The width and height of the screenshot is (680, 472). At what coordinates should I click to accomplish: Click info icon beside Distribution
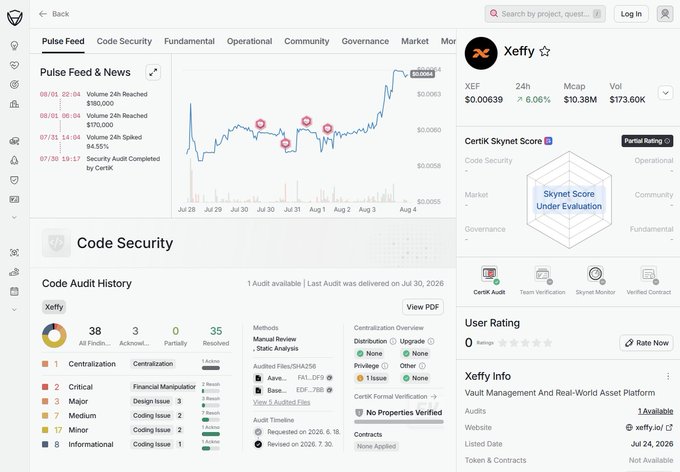coord(392,341)
